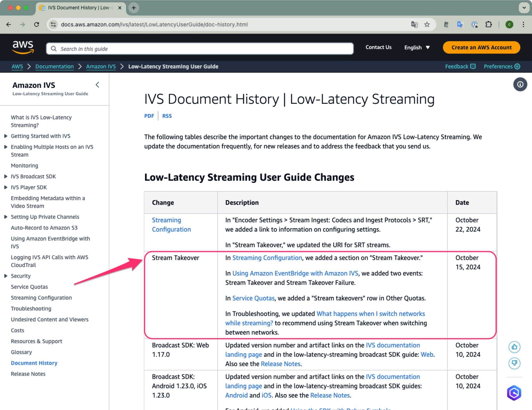Viewport: 532px width, 410px height.
Task: Open Costs page
Action: pos(18,330)
